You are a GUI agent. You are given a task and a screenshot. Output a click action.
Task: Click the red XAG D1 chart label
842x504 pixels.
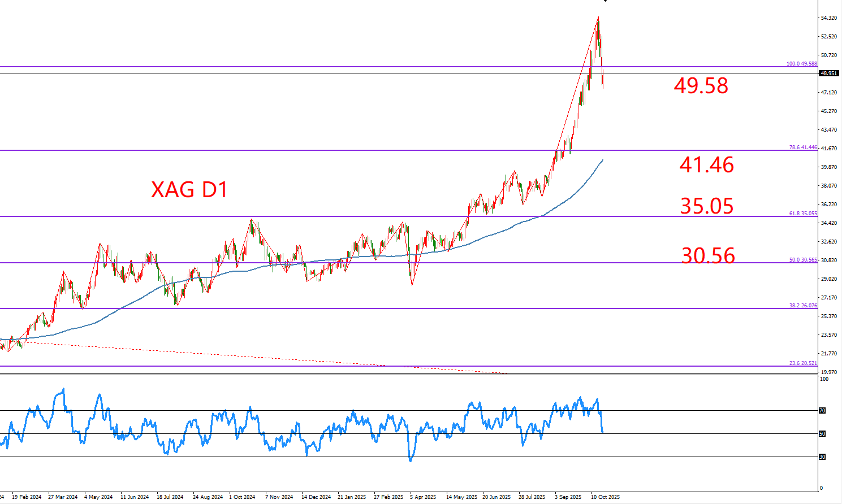click(189, 189)
